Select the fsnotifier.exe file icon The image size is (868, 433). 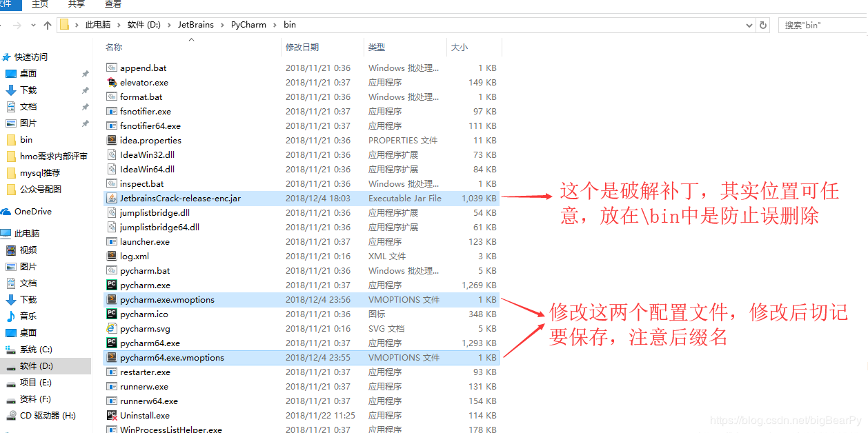[x=112, y=111]
